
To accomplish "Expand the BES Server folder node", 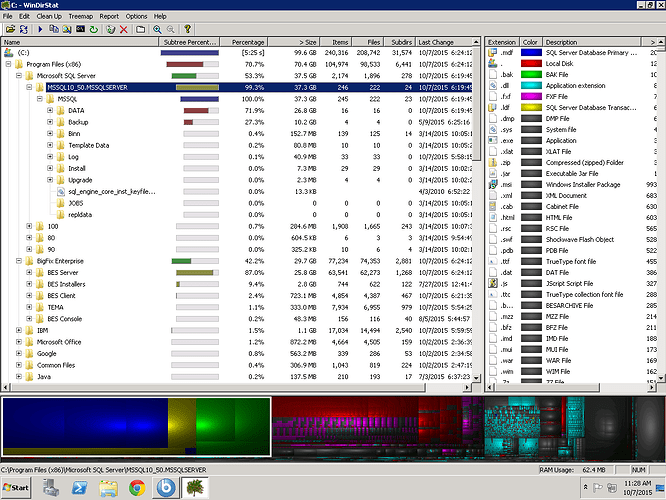I will pyautogui.click(x=29, y=272).
